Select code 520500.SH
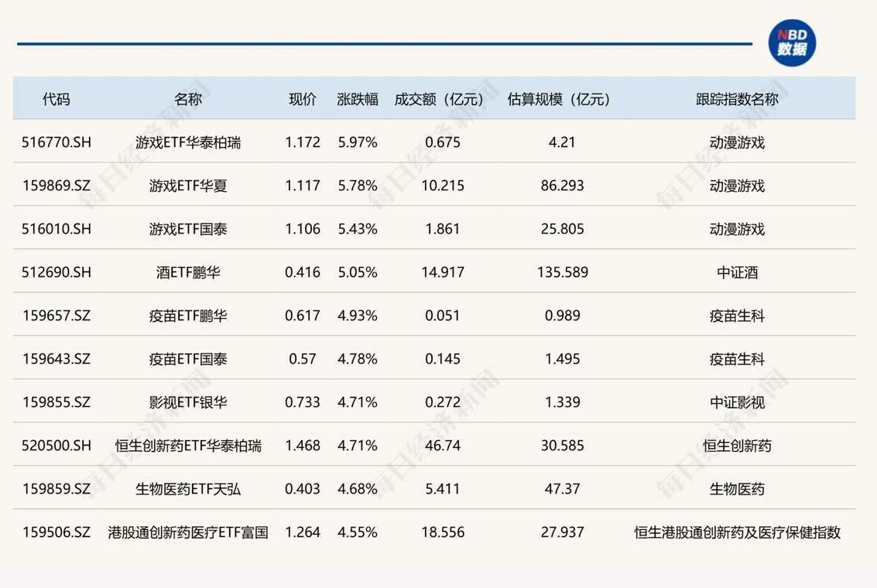877x588 pixels. click(57, 446)
